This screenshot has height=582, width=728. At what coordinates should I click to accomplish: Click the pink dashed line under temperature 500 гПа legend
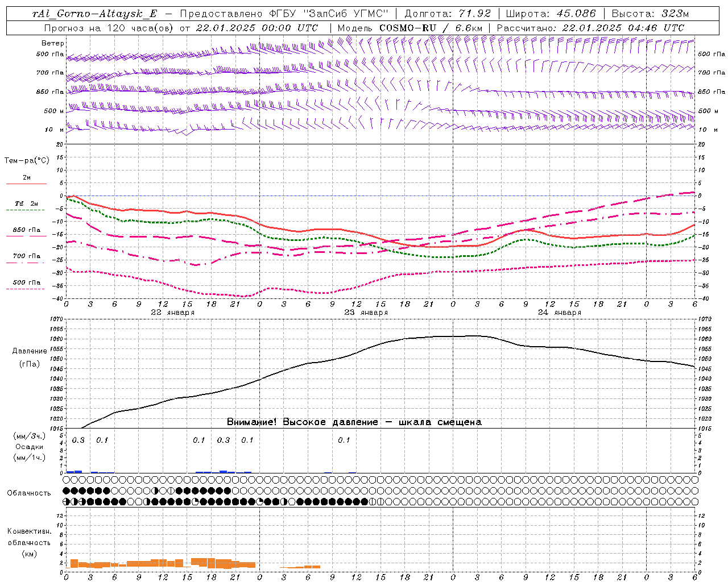click(x=25, y=289)
